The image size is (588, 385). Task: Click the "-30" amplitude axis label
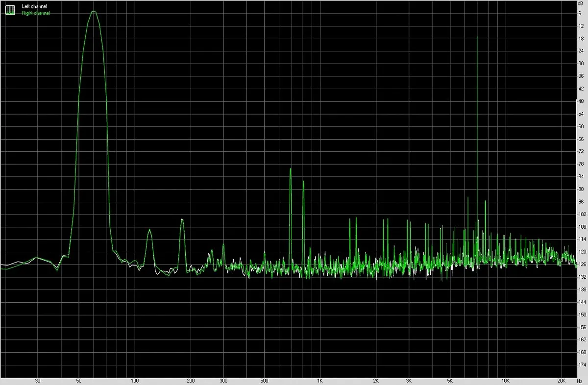point(582,63)
